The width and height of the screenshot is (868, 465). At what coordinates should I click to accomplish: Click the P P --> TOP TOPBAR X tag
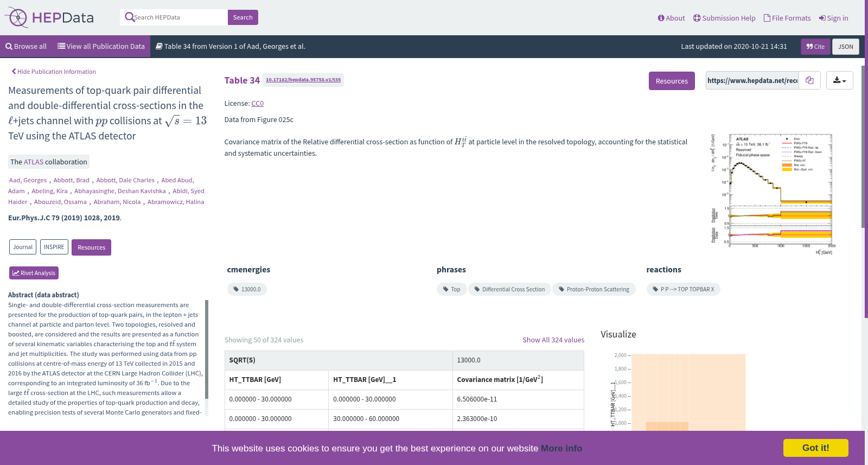pos(684,289)
